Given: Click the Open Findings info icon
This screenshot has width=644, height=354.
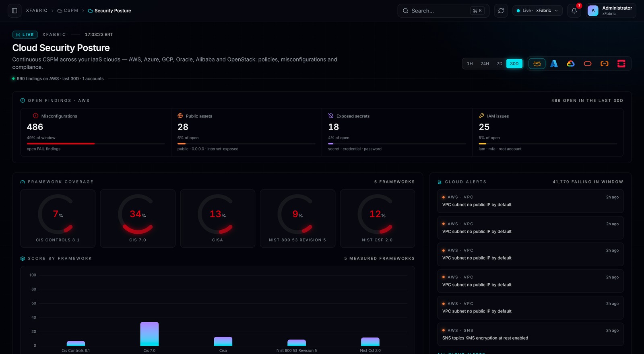Looking at the screenshot, I should click(23, 101).
